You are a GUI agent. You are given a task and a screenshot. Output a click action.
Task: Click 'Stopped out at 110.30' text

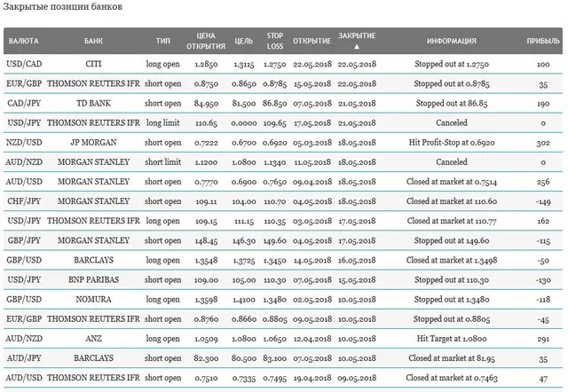point(452,279)
